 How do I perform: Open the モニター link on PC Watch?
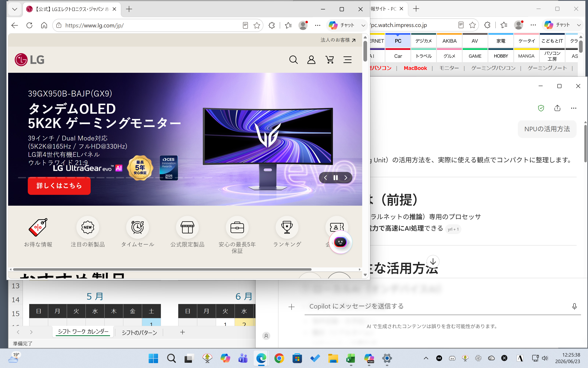point(449,68)
